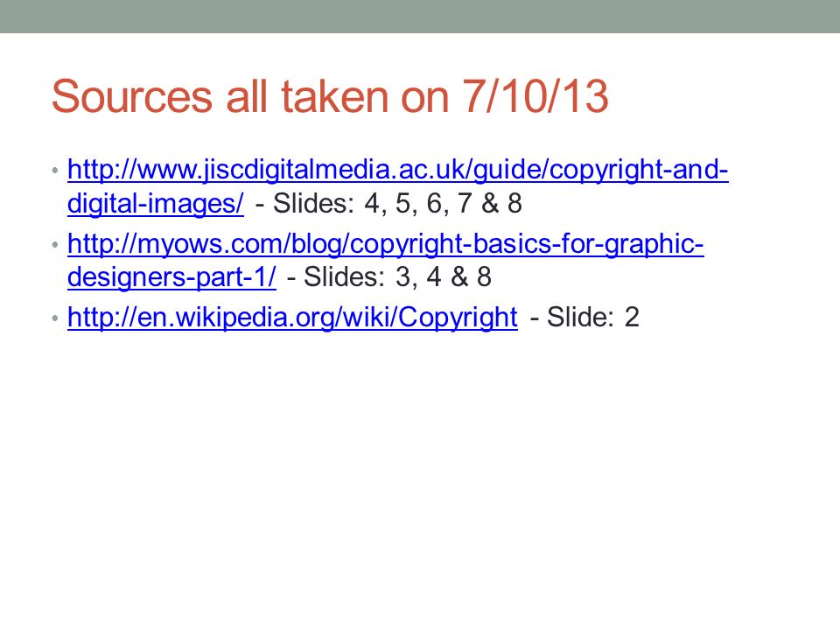Select the bullet before the Wikipedia link

[x=55, y=318]
